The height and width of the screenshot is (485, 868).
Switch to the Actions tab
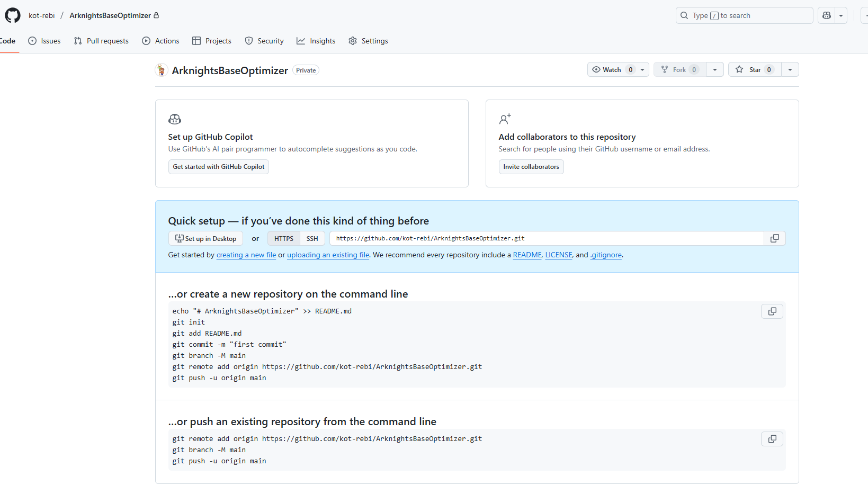click(160, 41)
